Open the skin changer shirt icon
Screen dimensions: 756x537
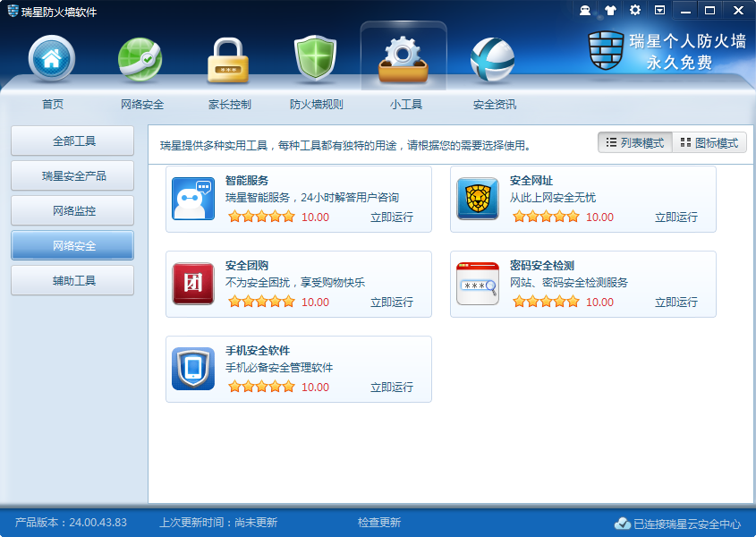click(610, 11)
